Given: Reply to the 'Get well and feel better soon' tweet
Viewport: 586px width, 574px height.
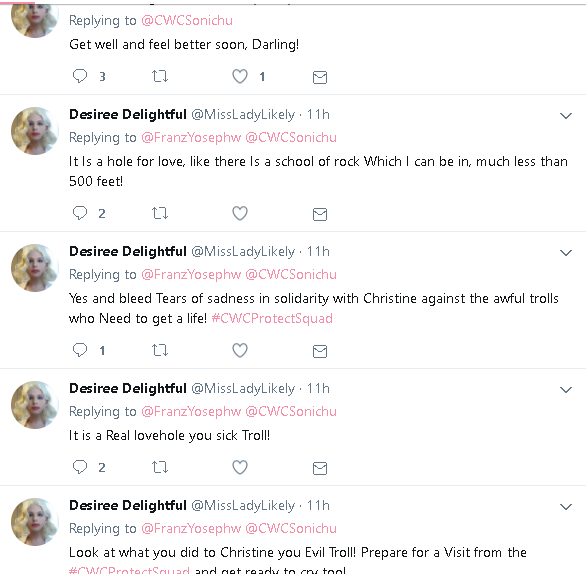Looking at the screenshot, I should tap(80, 76).
